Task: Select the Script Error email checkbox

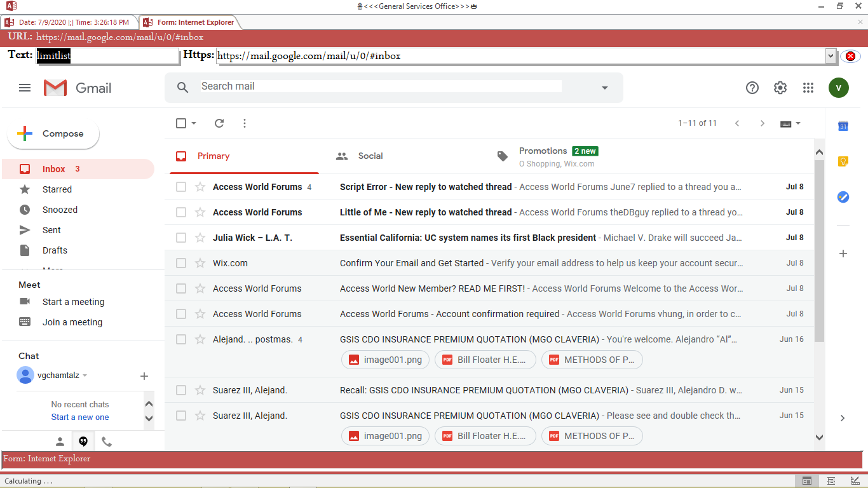Action: (x=181, y=187)
